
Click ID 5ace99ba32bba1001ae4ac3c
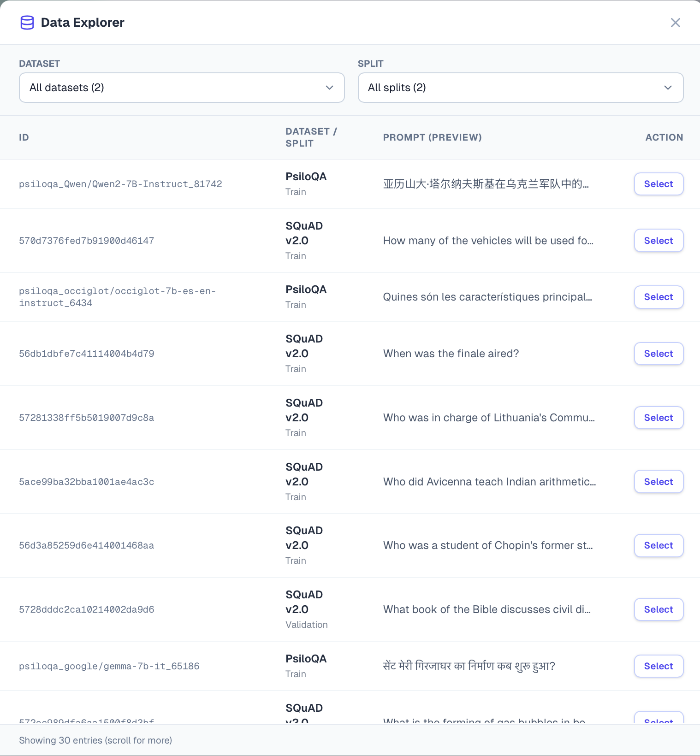pyautogui.click(x=87, y=482)
